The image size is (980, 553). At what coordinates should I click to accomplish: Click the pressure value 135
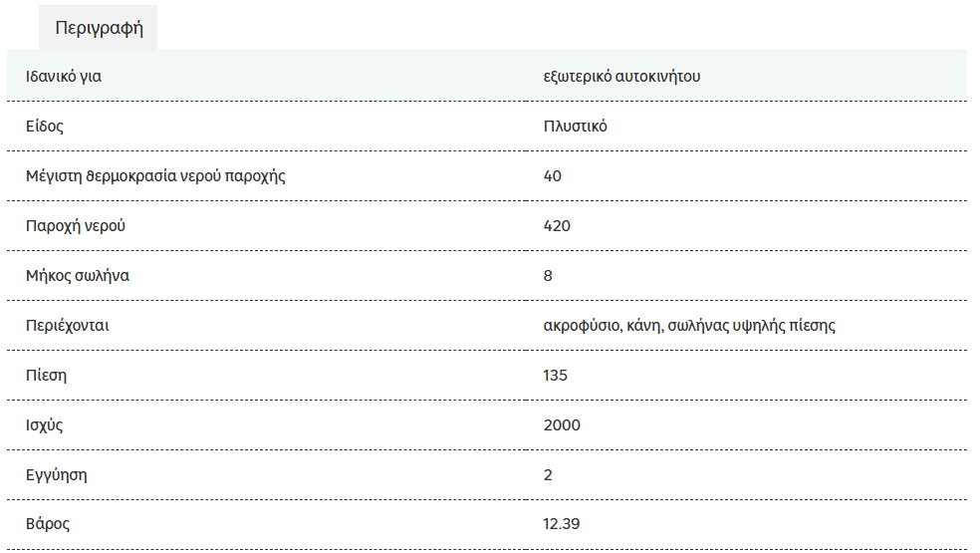[555, 376]
